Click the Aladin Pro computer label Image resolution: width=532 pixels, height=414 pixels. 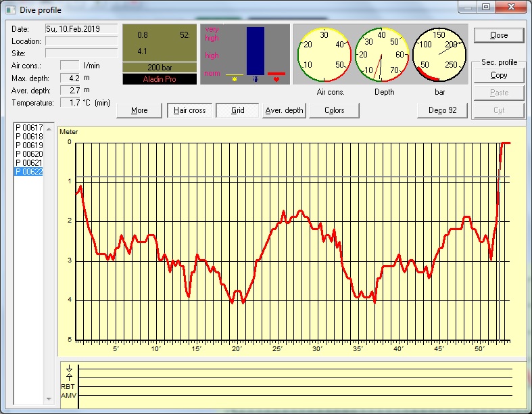(x=160, y=79)
